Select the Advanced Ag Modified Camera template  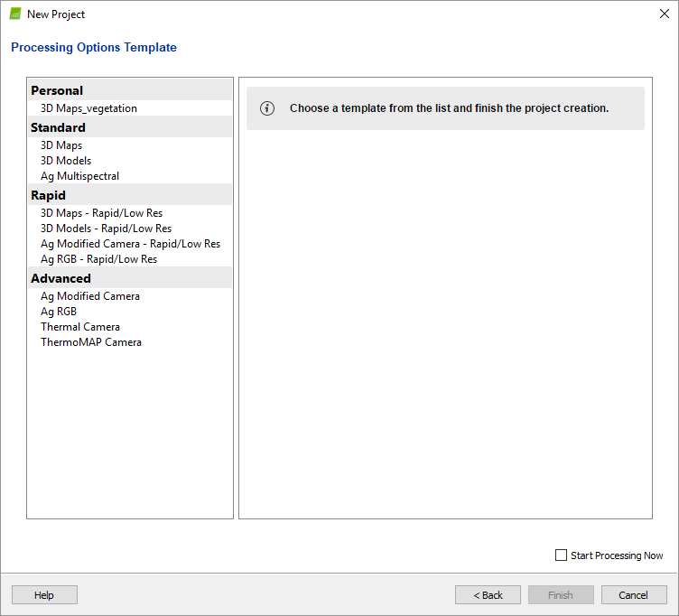click(90, 296)
